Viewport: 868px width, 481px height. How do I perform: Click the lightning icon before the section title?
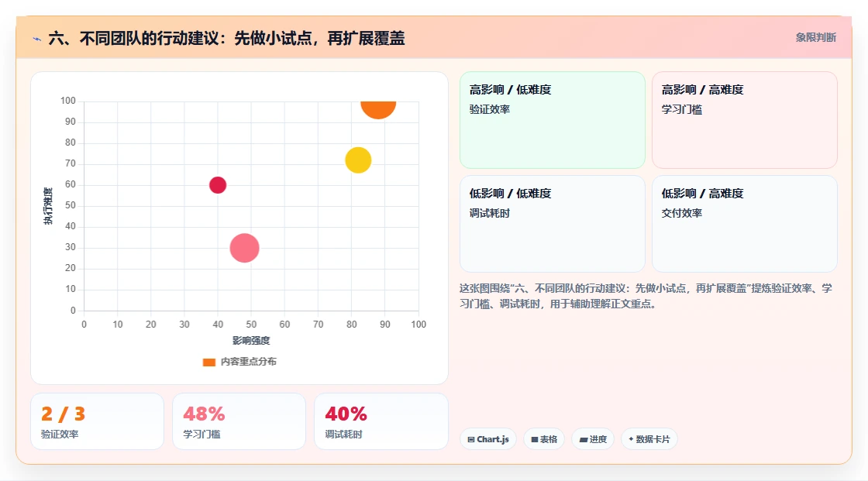click(x=37, y=39)
